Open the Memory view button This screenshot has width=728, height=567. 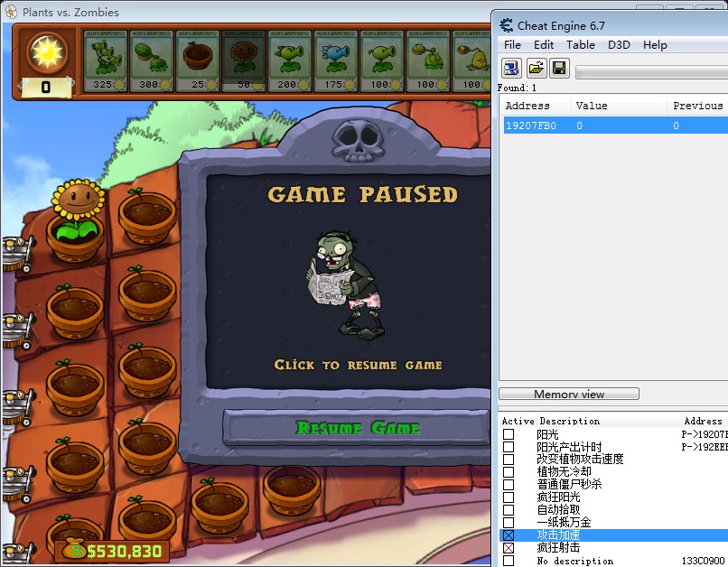point(569,394)
